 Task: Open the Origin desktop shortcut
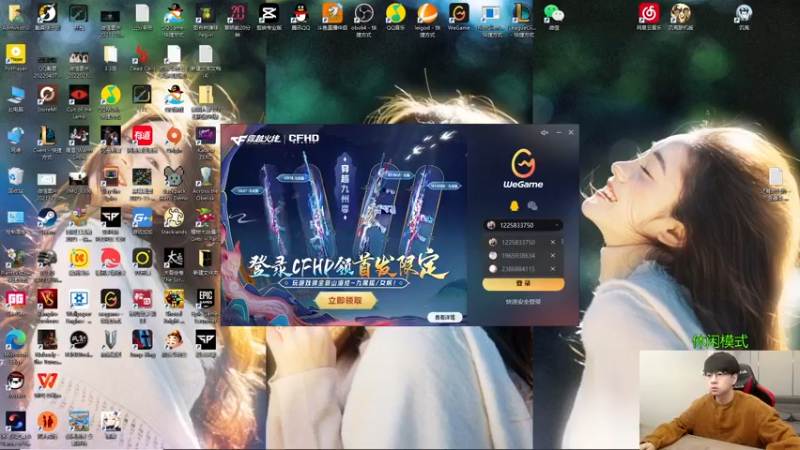(174, 139)
